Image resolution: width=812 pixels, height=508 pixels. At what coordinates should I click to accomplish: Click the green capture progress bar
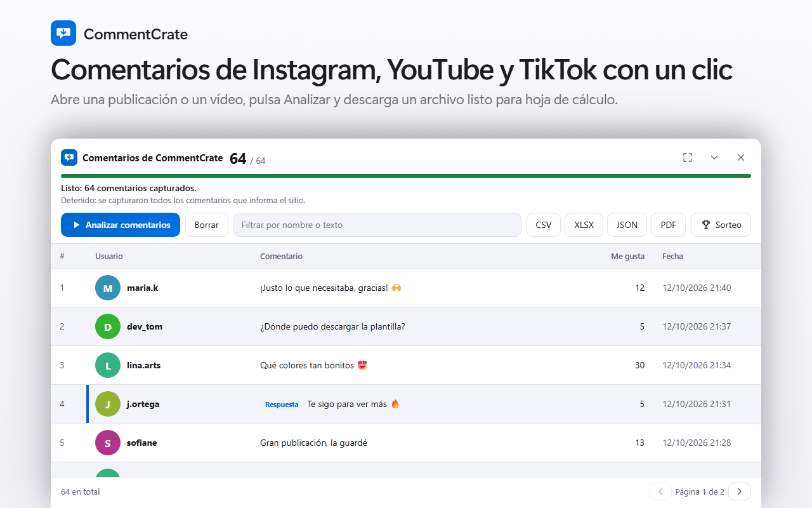click(406, 176)
